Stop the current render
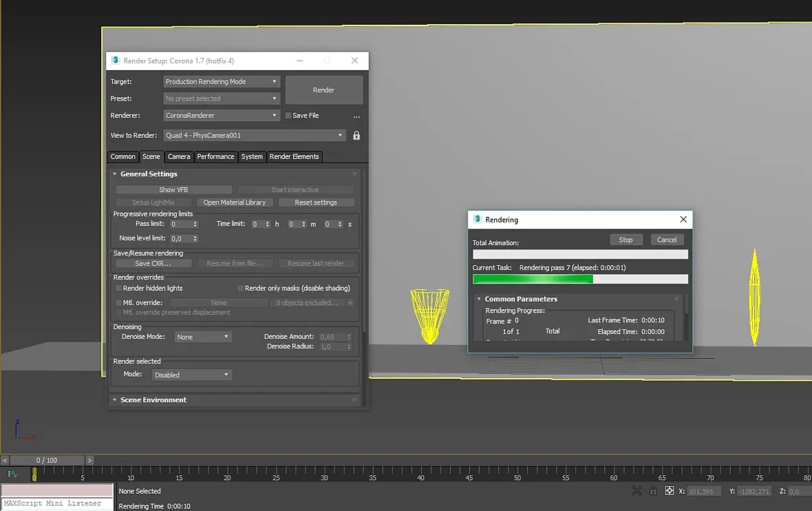812x511 pixels. (x=626, y=240)
